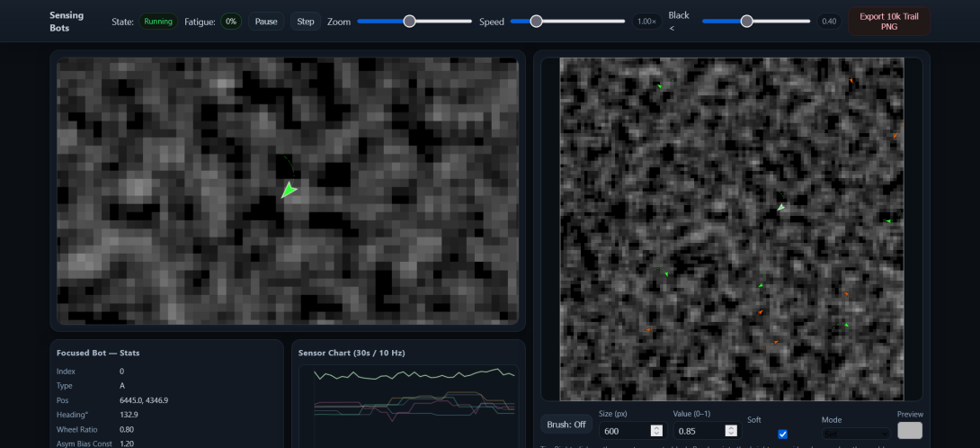Screen dimensions: 980x448
Task: Adjust the Black threshold slider handle
Action: pyautogui.click(x=747, y=22)
